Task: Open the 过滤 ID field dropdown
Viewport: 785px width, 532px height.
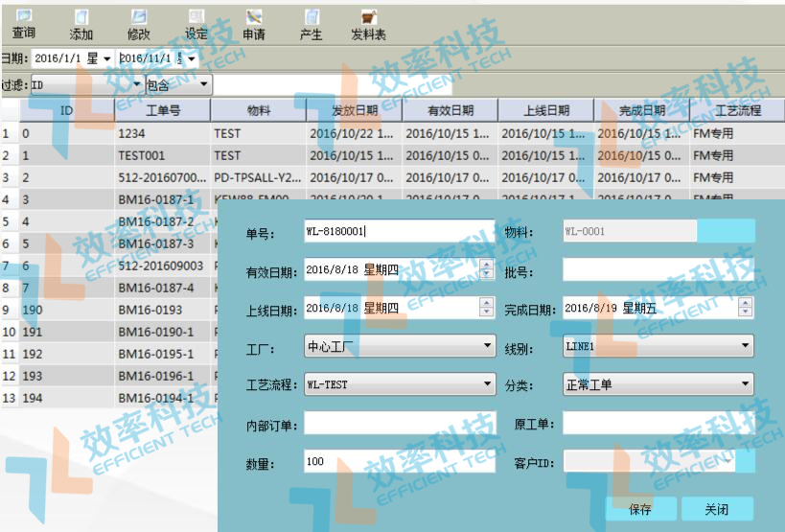Action: point(136,85)
